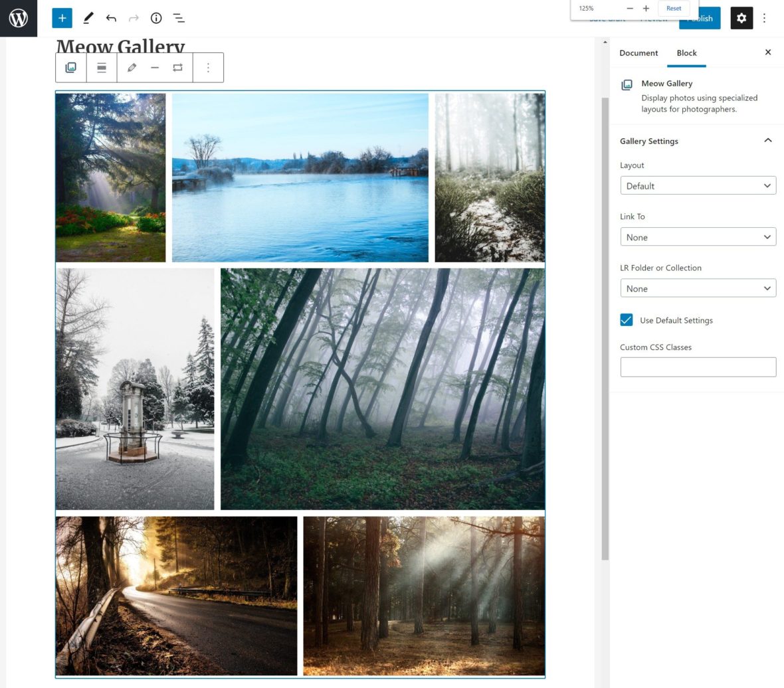Open the block inserter with the plus icon
The image size is (784, 688).
pyautogui.click(x=62, y=18)
